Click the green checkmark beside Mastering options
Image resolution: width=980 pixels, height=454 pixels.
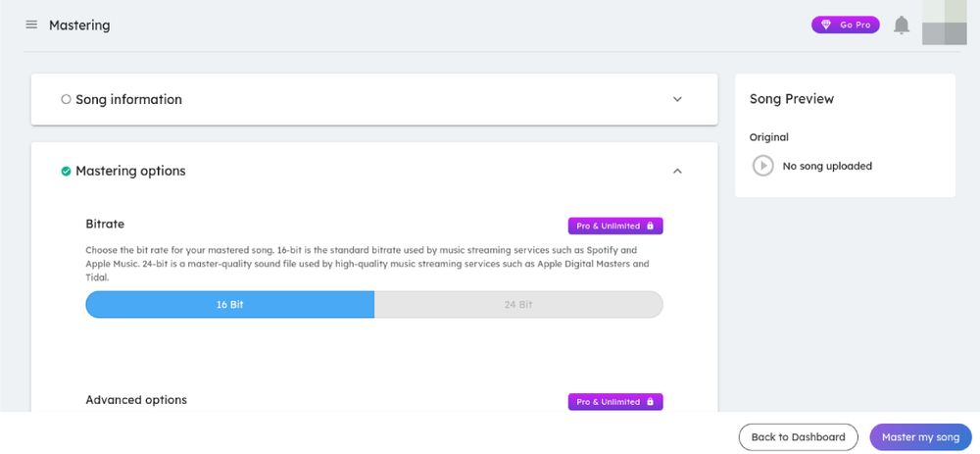coord(66,171)
